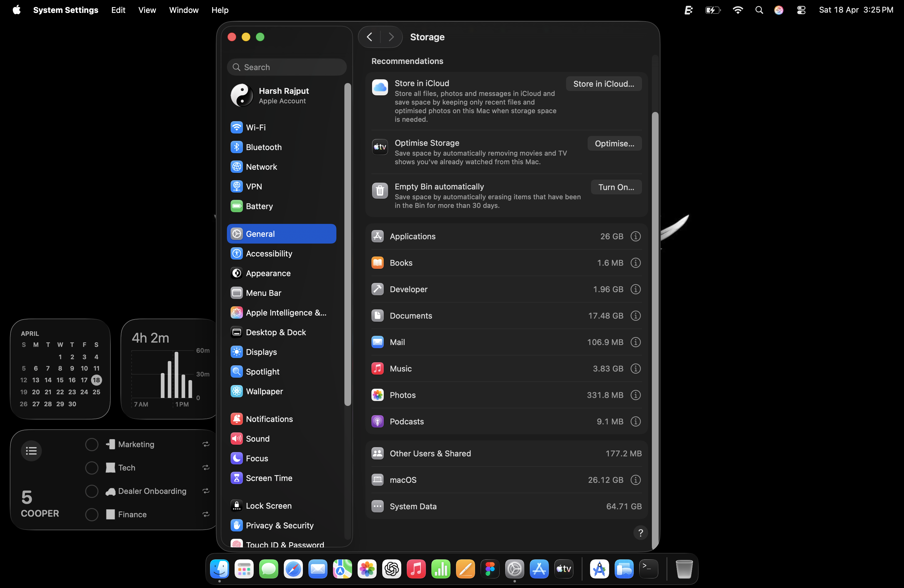
Task: Open the View menu
Action: pyautogui.click(x=147, y=10)
